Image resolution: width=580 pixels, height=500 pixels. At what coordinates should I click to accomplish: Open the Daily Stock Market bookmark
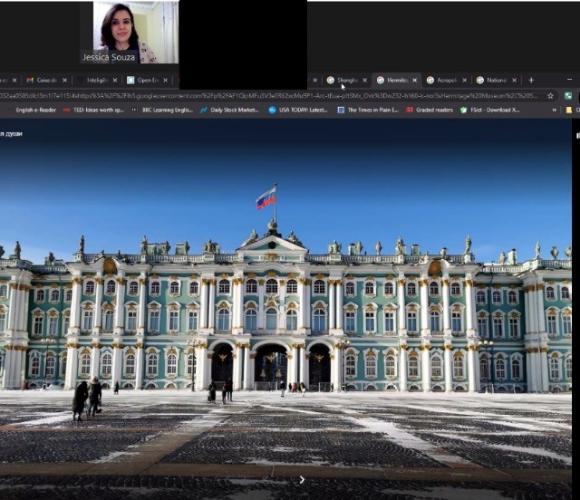(x=229, y=110)
